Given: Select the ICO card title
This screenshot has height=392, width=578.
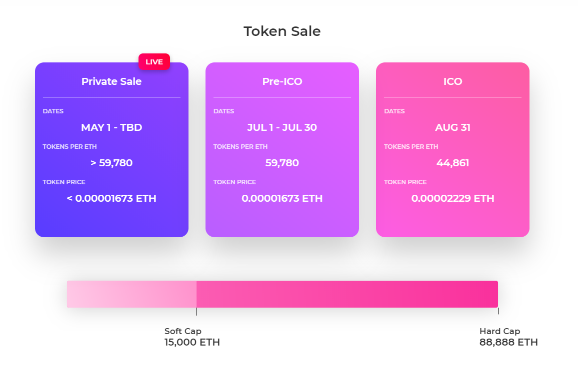Looking at the screenshot, I should (x=452, y=81).
